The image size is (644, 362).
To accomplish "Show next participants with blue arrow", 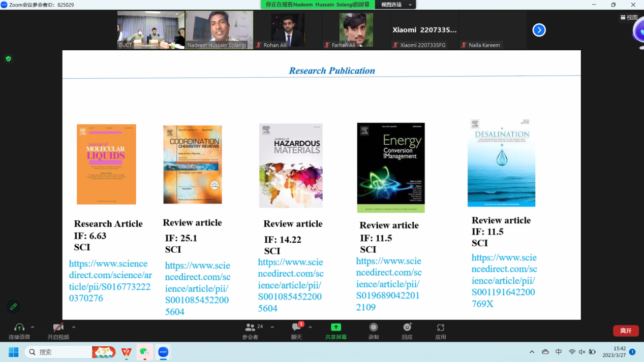I will [539, 30].
